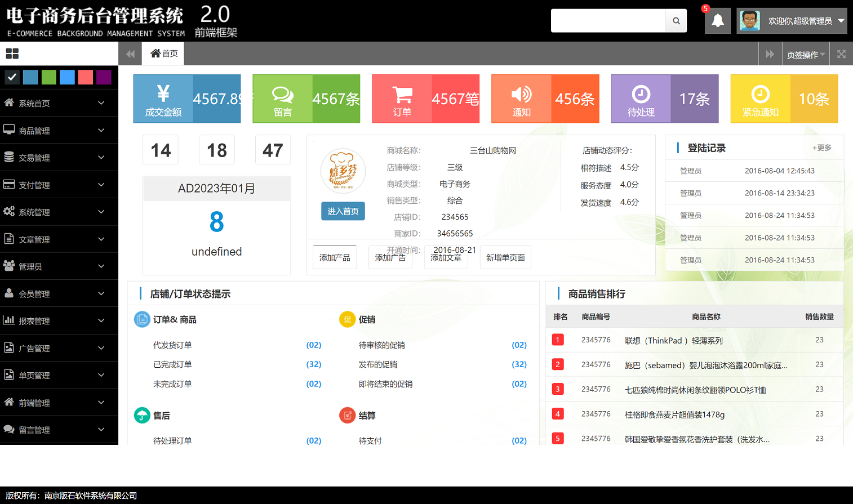This screenshot has width=853, height=504.
Task: Expand the 商品管理 sidebar menu
Action: pyautogui.click(x=59, y=131)
